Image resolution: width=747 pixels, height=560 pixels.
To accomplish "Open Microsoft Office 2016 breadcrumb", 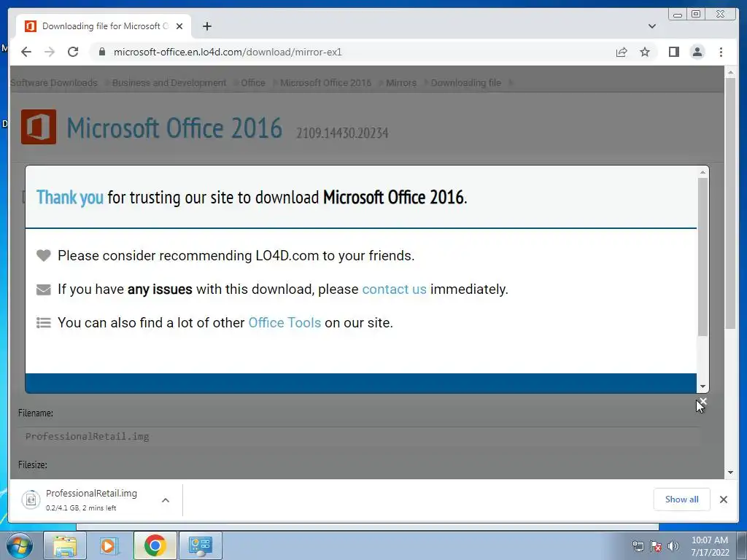I will (325, 83).
